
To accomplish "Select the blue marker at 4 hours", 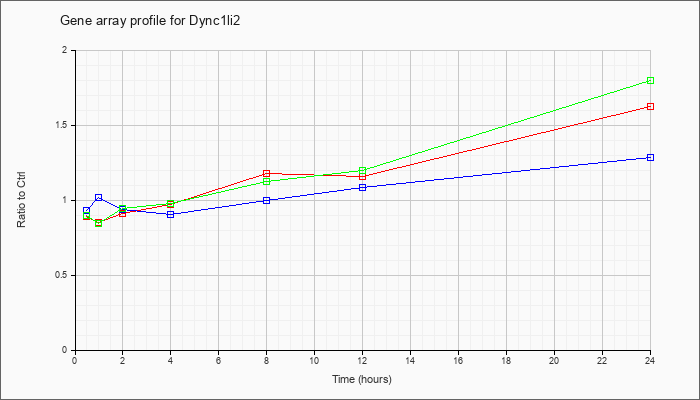I will click(171, 214).
